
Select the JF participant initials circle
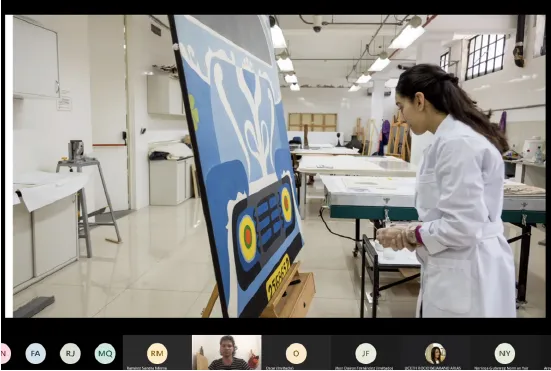[366, 353]
